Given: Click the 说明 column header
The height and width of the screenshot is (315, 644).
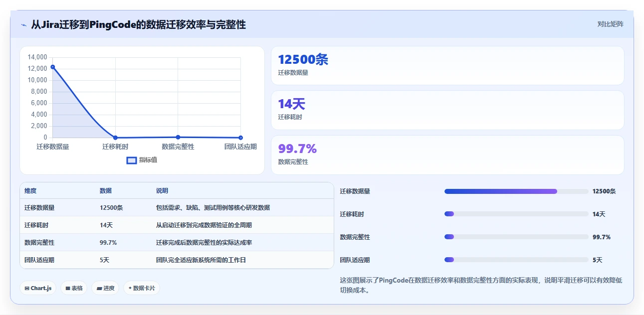Looking at the screenshot, I should pos(162,191).
